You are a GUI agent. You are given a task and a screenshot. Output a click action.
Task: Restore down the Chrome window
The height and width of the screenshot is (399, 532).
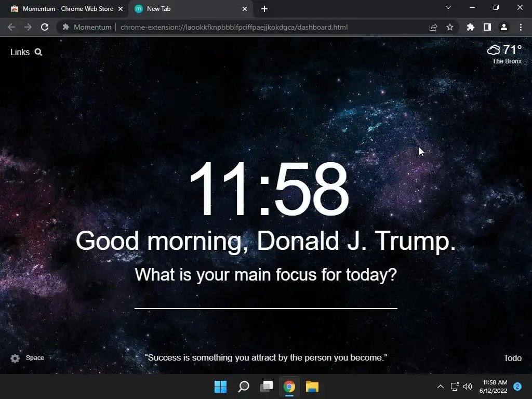pos(496,7)
